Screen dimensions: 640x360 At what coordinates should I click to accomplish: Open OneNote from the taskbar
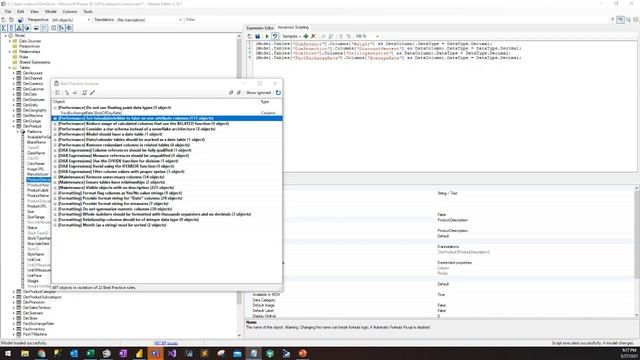pos(123,353)
